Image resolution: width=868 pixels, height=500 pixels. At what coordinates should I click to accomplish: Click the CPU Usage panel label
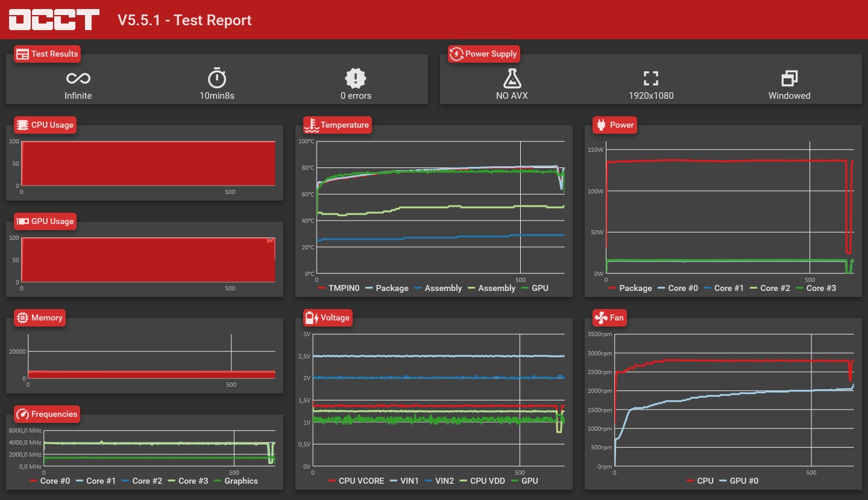[x=45, y=125]
